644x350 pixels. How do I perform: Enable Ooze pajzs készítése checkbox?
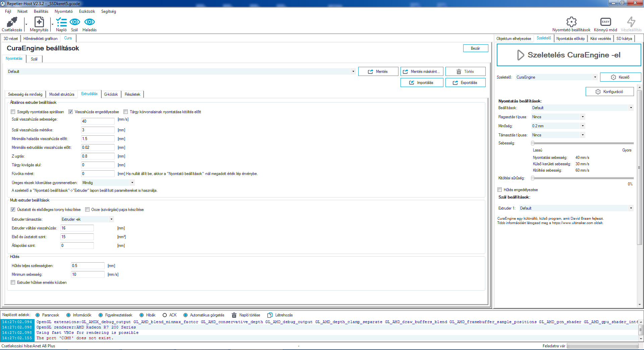[88, 210]
